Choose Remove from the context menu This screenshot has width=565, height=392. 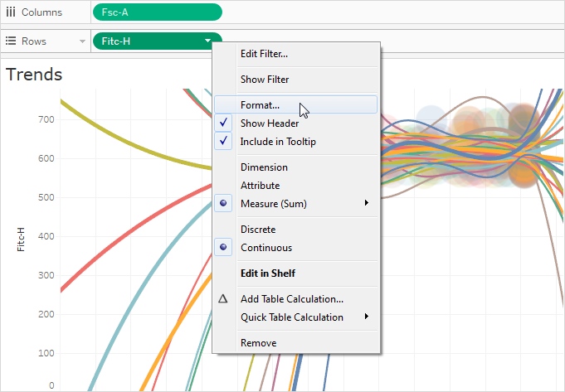point(296,342)
